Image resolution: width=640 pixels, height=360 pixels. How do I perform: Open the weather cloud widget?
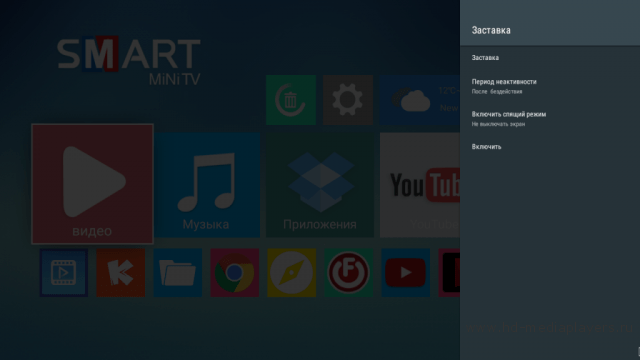(420, 100)
